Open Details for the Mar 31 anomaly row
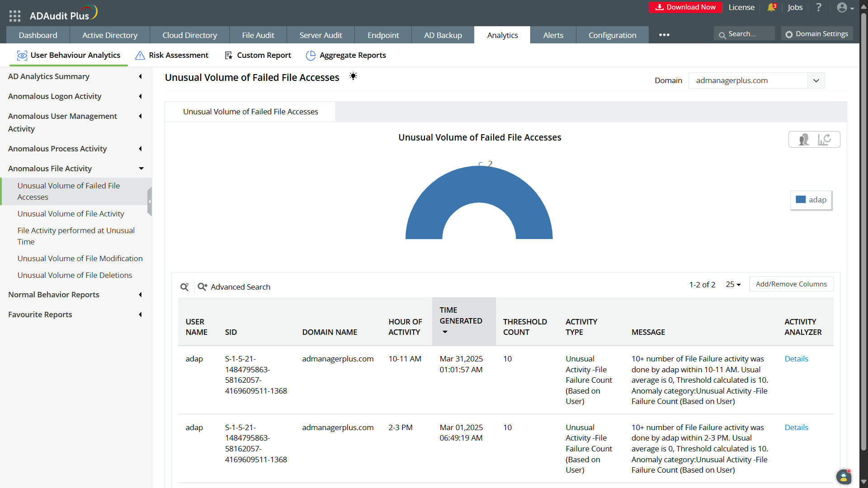The image size is (868, 488). 796,358
